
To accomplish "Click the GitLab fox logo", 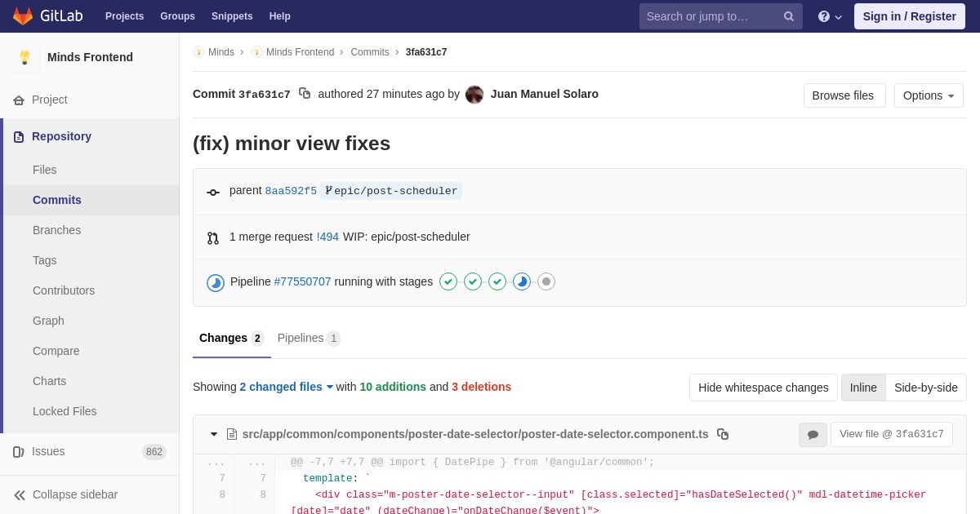I will (x=23, y=16).
